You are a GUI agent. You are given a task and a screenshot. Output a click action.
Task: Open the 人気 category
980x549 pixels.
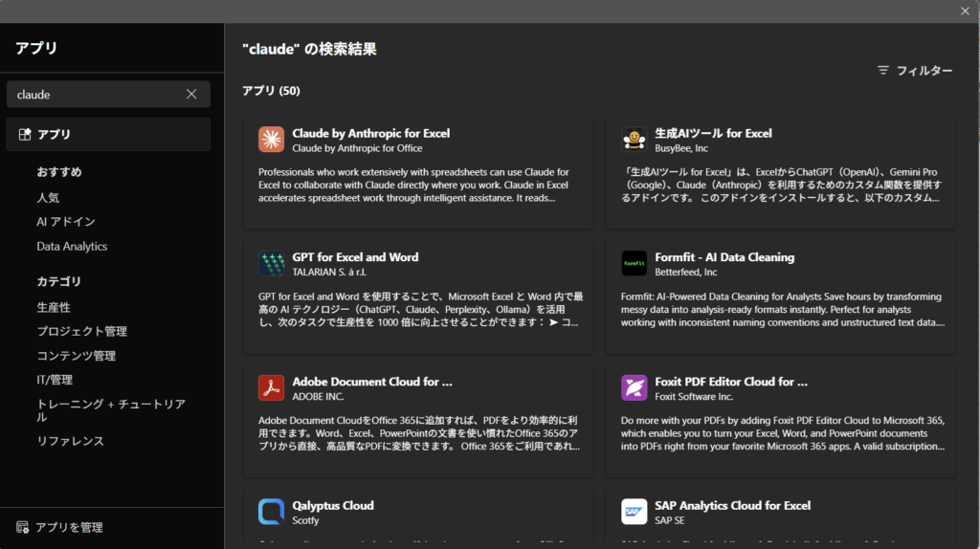point(48,197)
